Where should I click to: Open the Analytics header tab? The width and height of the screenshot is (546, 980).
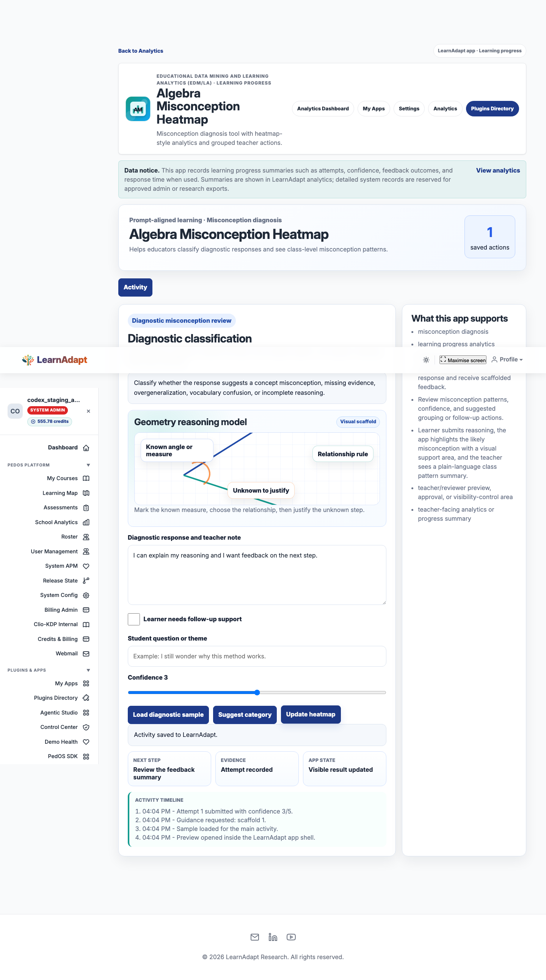[x=445, y=109]
